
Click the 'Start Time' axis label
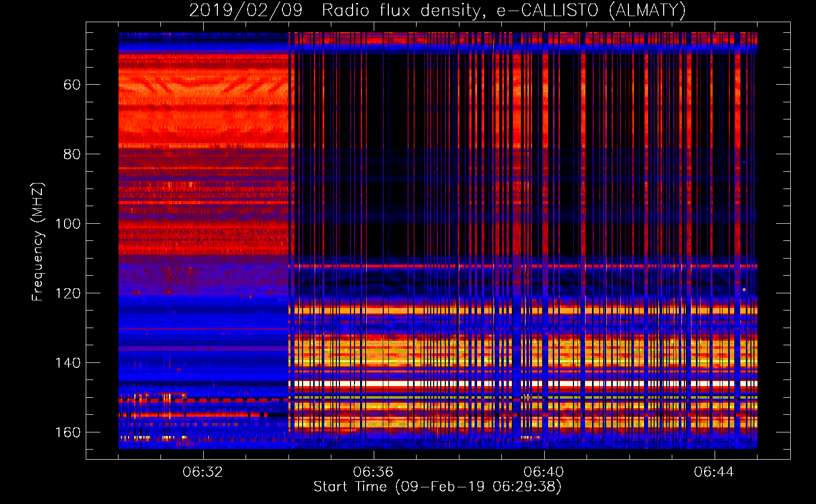437,487
